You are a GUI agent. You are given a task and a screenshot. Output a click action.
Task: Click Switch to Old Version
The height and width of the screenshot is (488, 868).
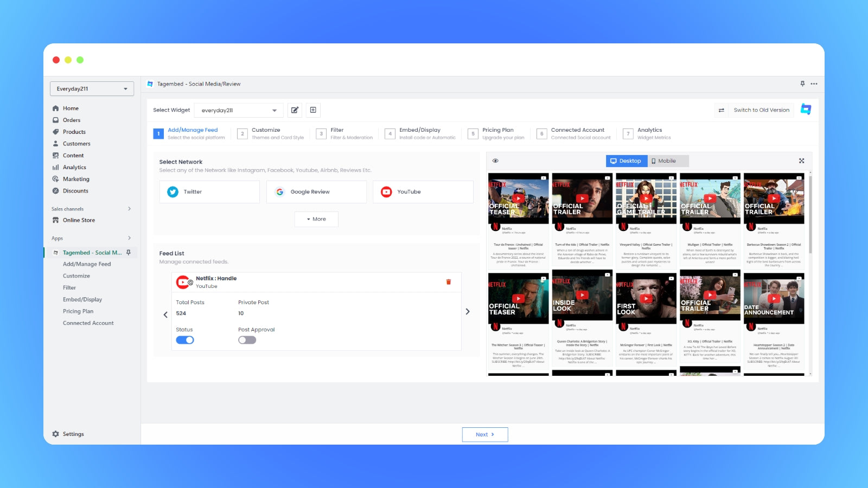click(x=761, y=110)
